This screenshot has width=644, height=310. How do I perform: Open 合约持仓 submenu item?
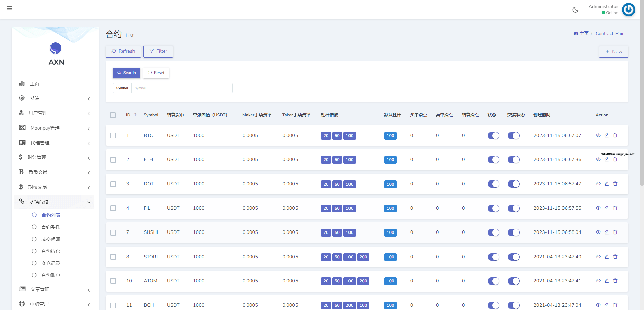click(51, 251)
